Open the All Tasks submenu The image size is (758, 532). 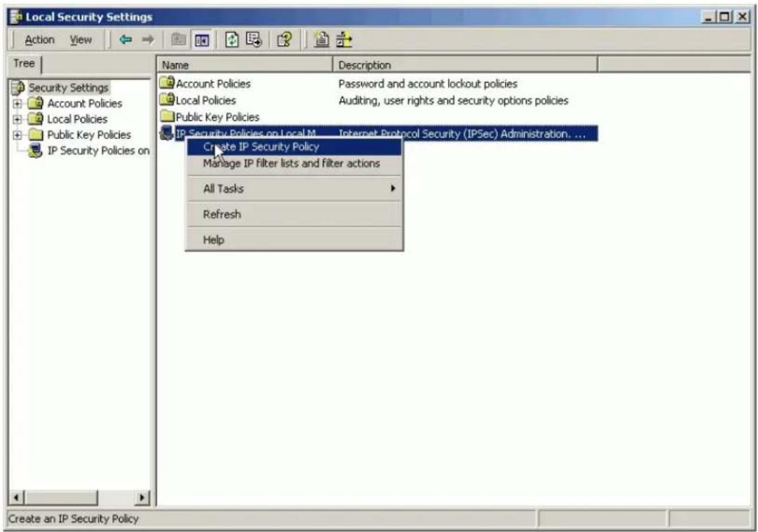tap(295, 189)
